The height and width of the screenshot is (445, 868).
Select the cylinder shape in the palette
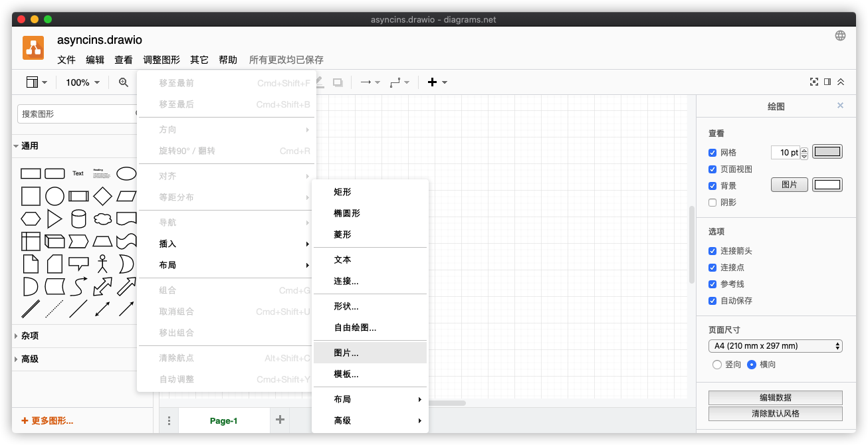78,219
